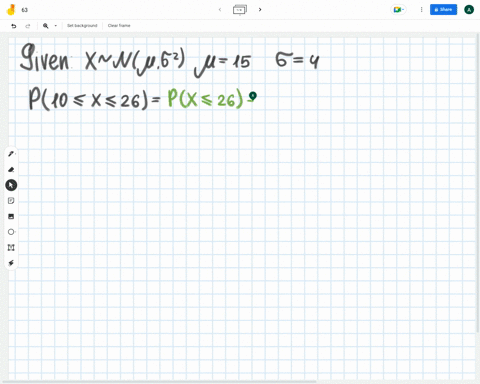Choose the Select arrow tool
The width and height of the screenshot is (480, 384).
pos(11,185)
